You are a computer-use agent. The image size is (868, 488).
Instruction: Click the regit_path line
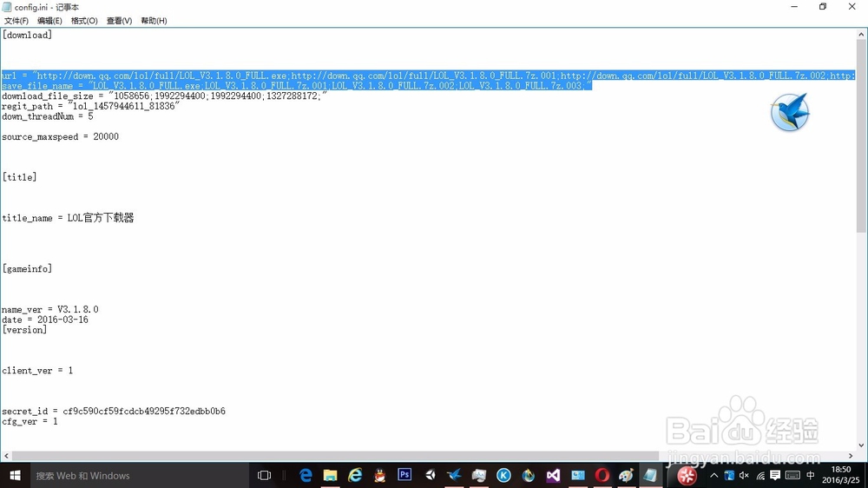point(91,106)
